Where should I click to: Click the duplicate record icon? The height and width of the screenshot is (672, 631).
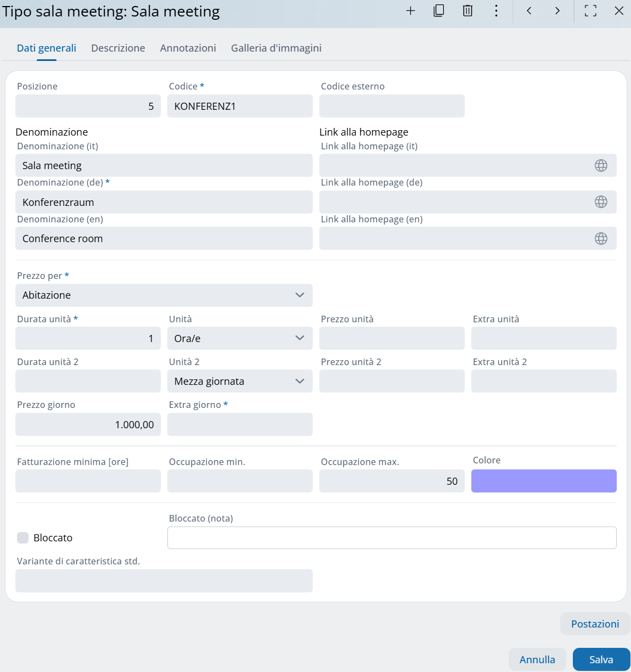coord(439,11)
